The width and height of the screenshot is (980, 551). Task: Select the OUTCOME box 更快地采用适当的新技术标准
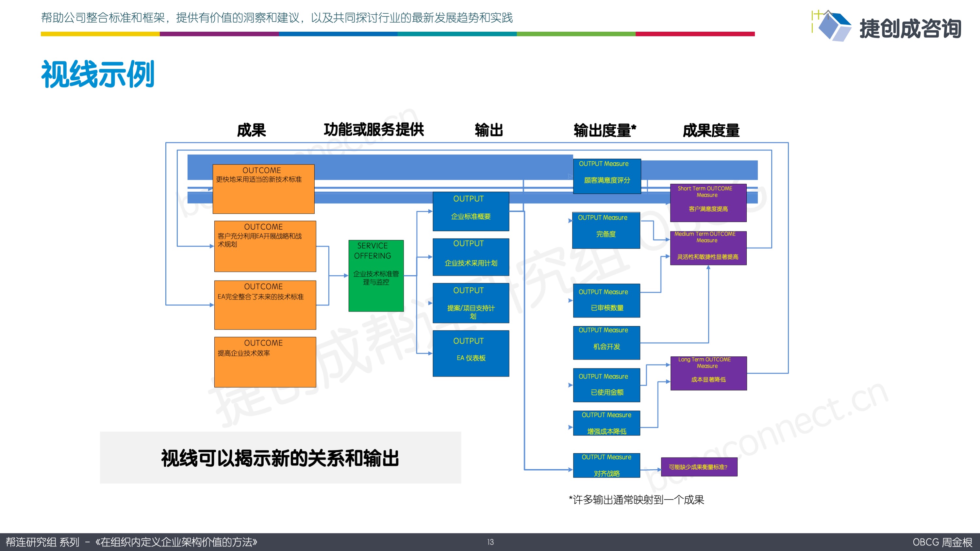coord(263,189)
